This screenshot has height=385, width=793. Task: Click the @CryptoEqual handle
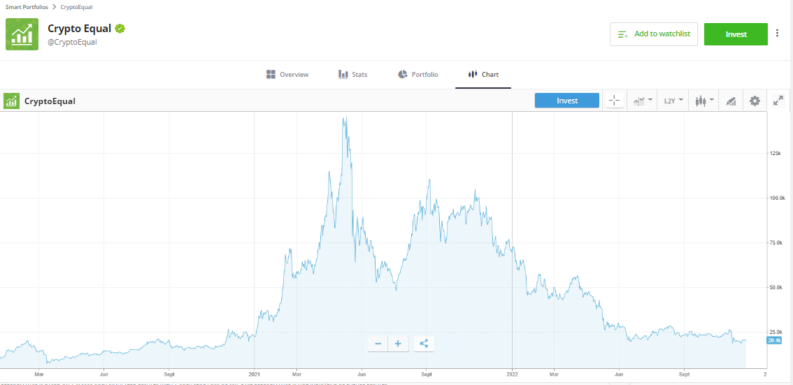tap(72, 42)
